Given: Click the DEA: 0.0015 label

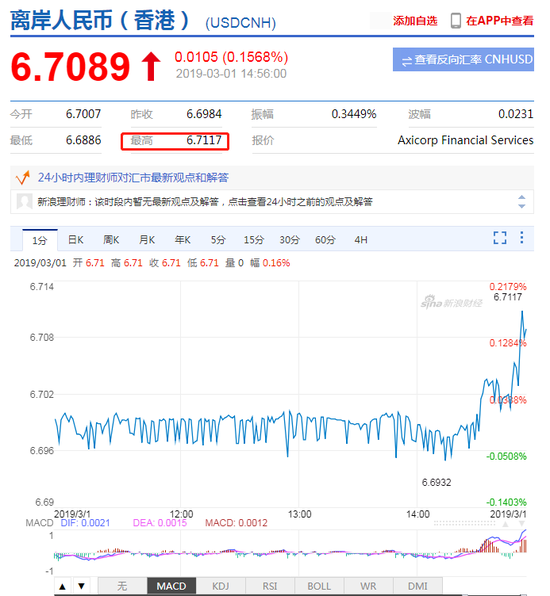Looking at the screenshot, I should pos(160,523).
